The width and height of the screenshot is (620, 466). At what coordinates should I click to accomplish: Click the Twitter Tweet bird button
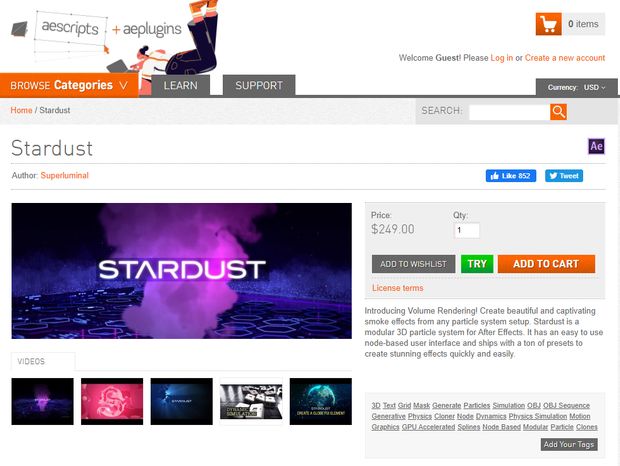pyautogui.click(x=564, y=176)
